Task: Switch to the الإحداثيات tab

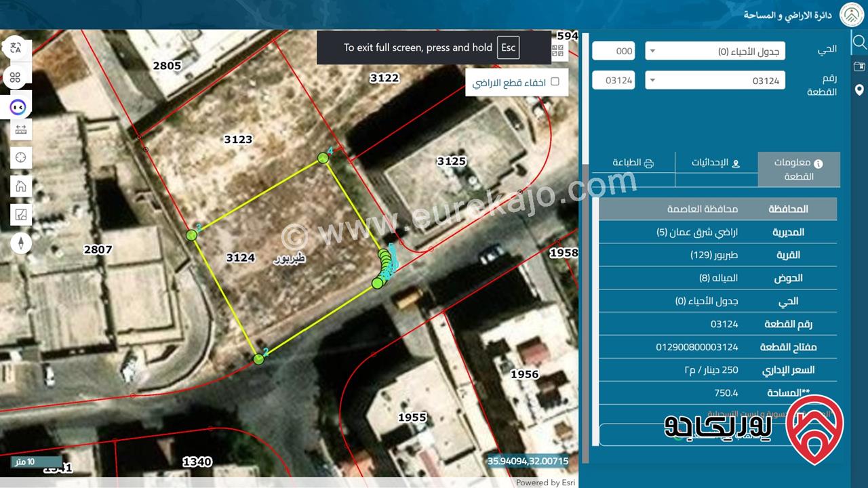Action: click(716, 163)
